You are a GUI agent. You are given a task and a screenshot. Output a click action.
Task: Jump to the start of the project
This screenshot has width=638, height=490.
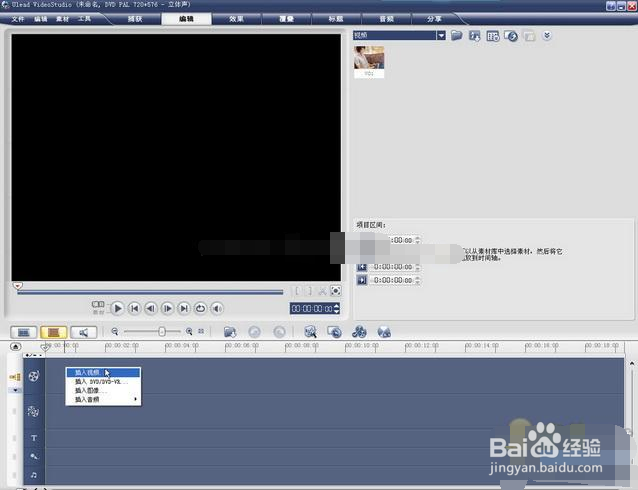134,308
